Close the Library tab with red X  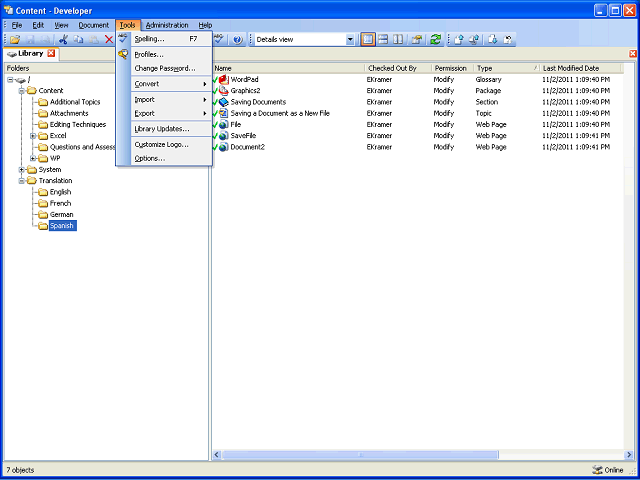click(51, 53)
